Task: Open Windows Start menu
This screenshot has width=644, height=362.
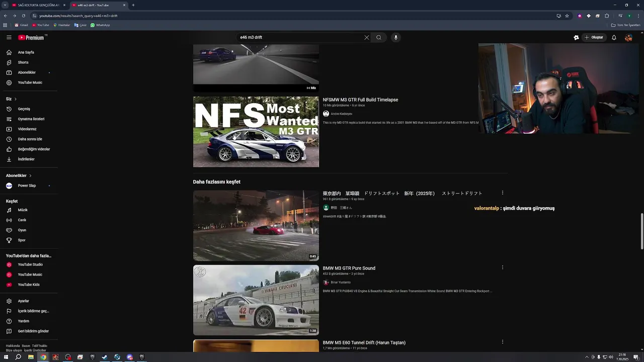Action: point(6,357)
